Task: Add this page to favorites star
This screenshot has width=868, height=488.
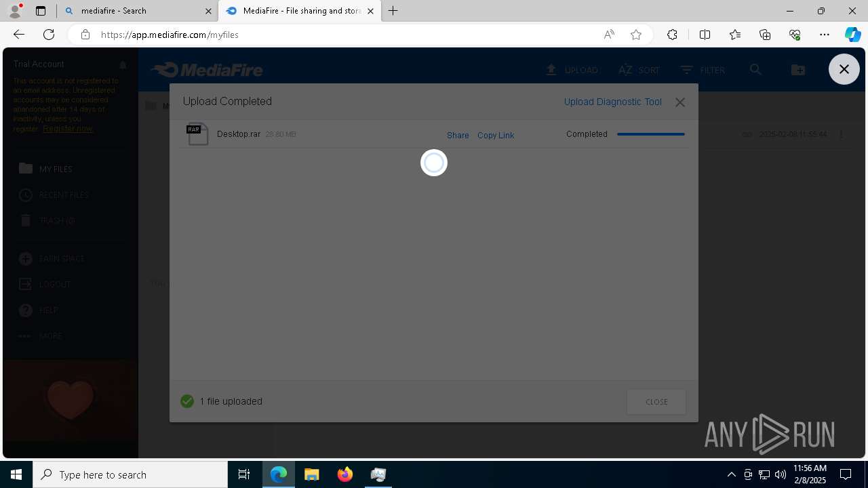Action: pos(636,35)
